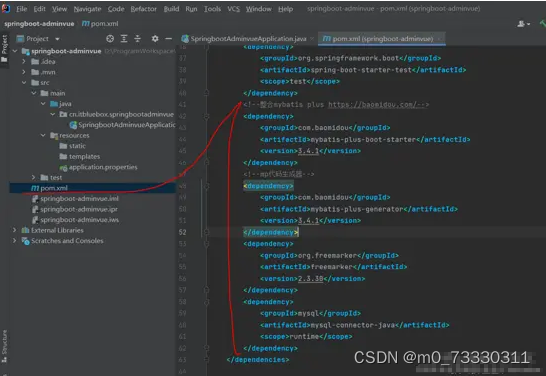Open the user account icon dropdown
The width and height of the screenshot is (546, 376).
523,24
